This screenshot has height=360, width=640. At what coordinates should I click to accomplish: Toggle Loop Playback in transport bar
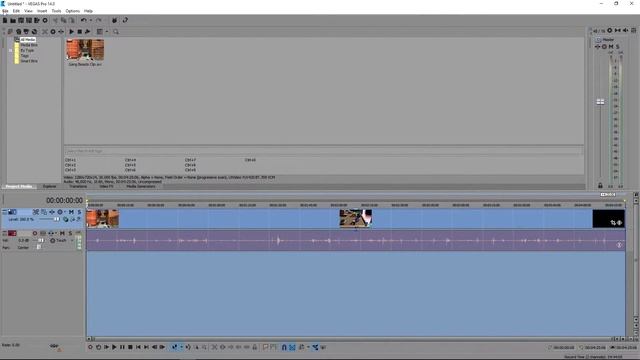point(98,347)
